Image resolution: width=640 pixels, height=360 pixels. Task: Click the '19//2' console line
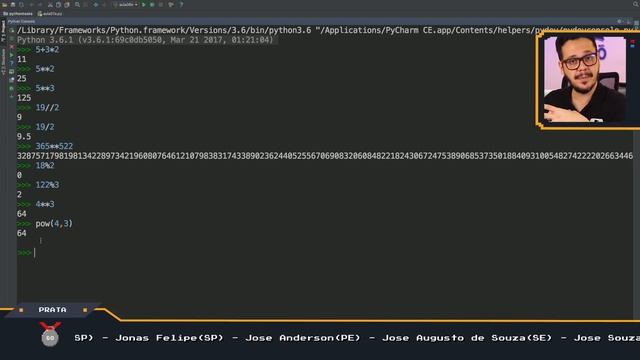tap(47, 107)
